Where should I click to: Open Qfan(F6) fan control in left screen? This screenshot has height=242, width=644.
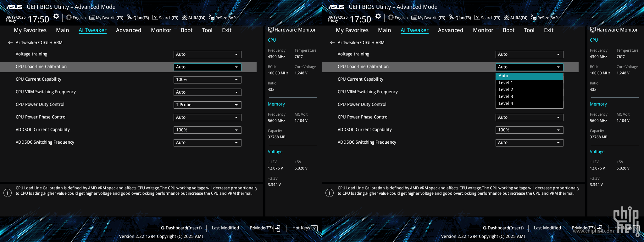tap(138, 18)
